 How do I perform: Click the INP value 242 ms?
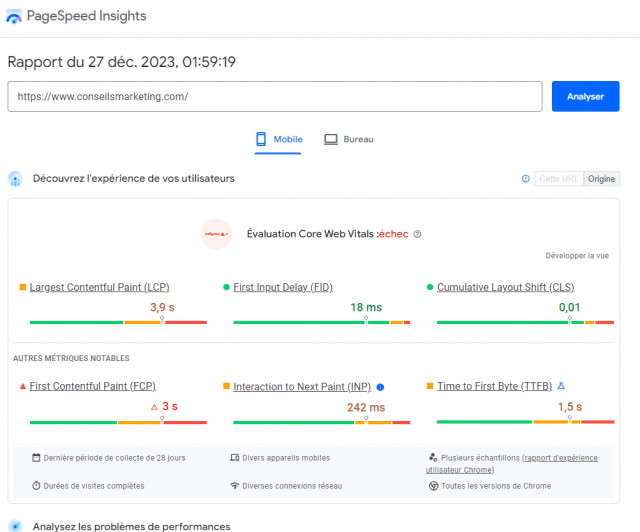point(366,407)
